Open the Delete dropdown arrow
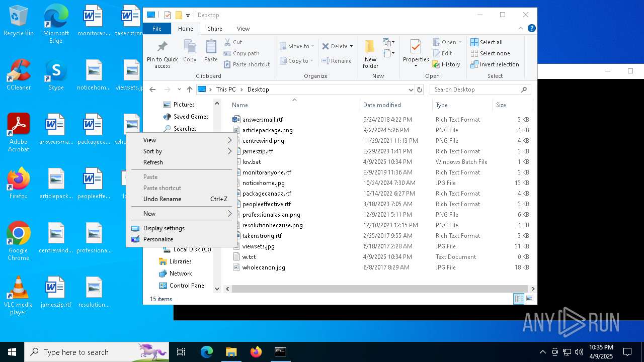 click(351, 46)
